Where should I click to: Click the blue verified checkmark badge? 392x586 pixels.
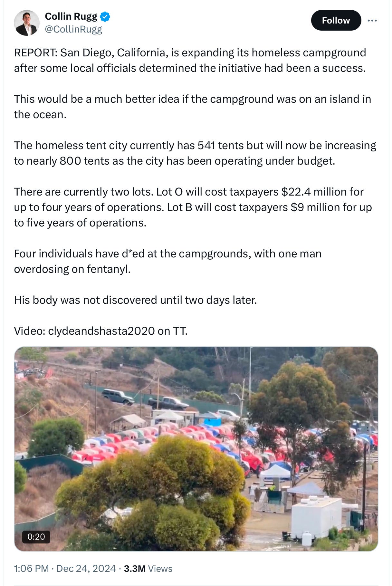pos(105,16)
